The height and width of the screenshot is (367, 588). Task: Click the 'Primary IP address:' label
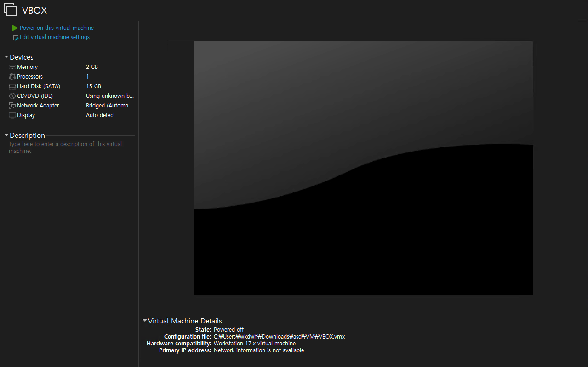pyautogui.click(x=185, y=350)
